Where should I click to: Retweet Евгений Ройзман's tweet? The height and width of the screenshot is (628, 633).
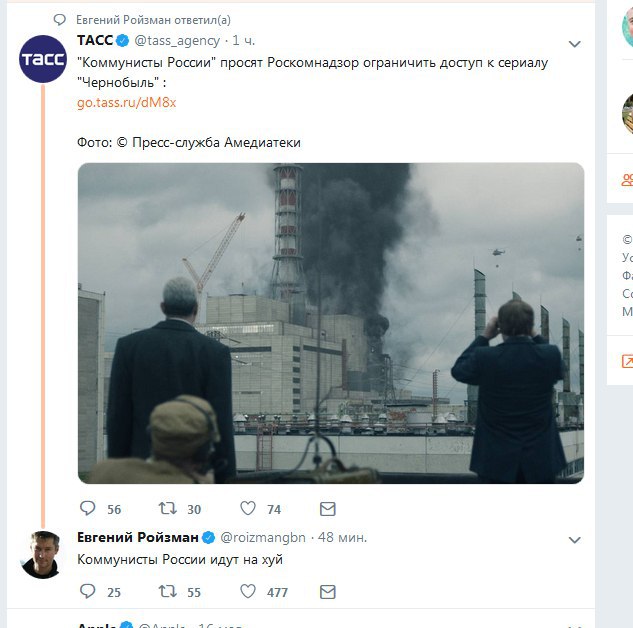[168, 591]
